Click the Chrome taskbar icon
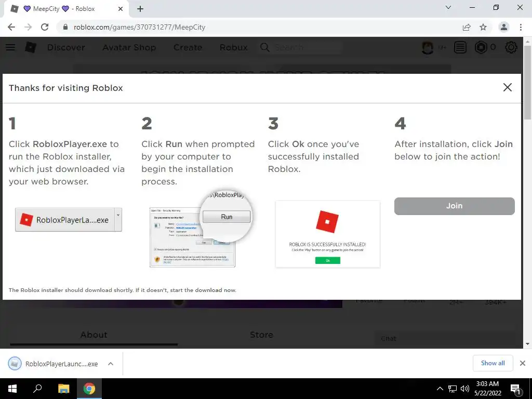The height and width of the screenshot is (399, 532). coord(89,389)
